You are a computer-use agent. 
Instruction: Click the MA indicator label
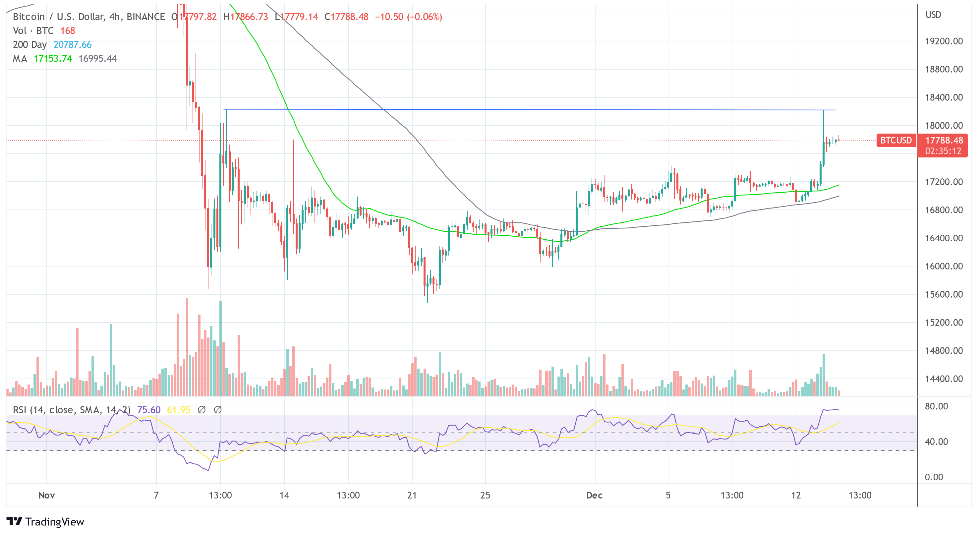point(20,59)
